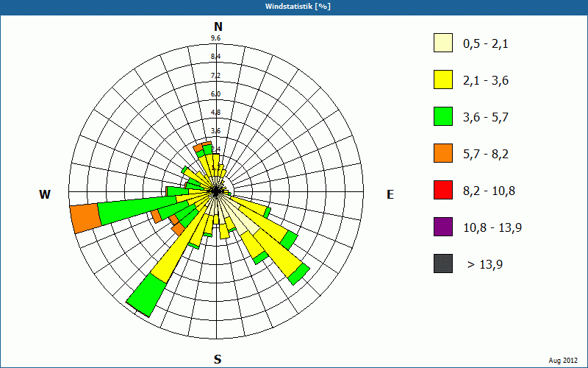Click the W compass label
This screenshot has width=588, height=368.
45,194
